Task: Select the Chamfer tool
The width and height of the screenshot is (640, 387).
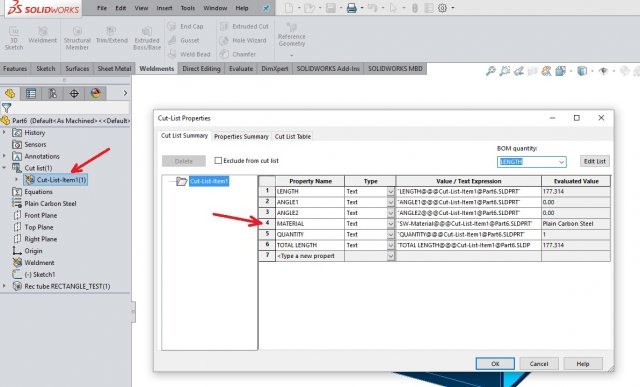Action: tap(238, 54)
